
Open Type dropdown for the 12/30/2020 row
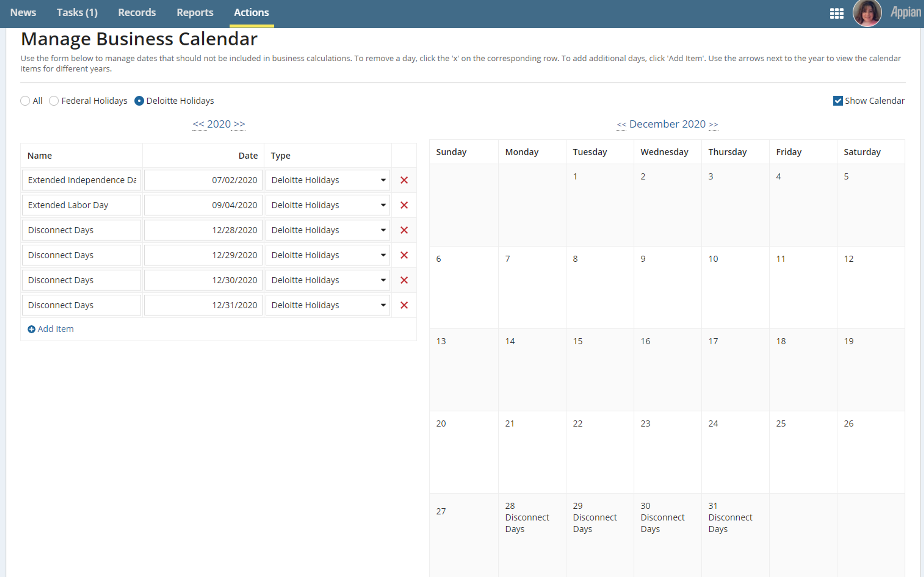click(x=327, y=280)
